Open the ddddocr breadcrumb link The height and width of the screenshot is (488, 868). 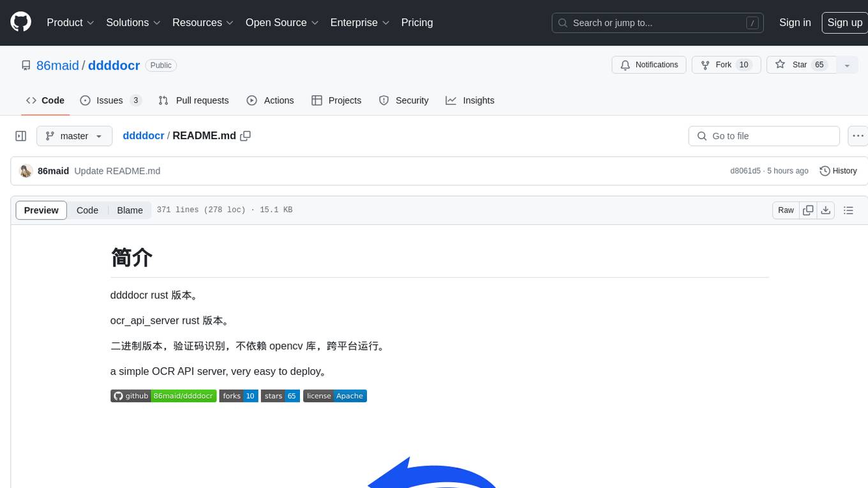pyautogui.click(x=144, y=136)
